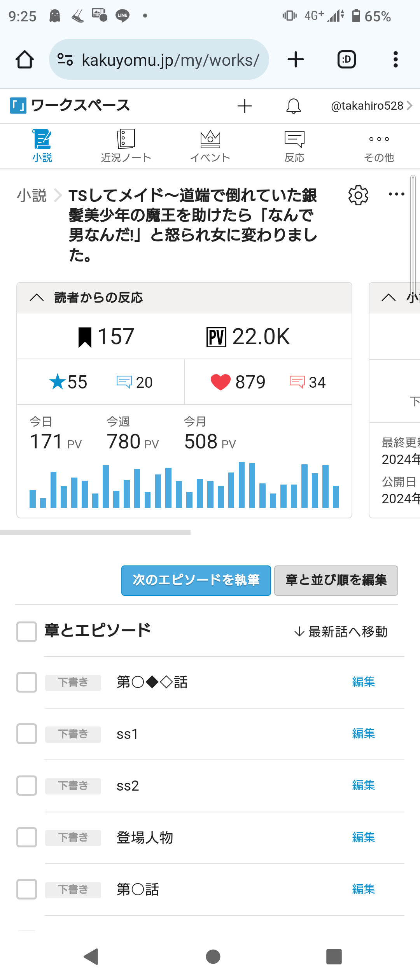Tick the checkbox for episode ss1
The height and width of the screenshot is (980, 420).
pos(26,734)
